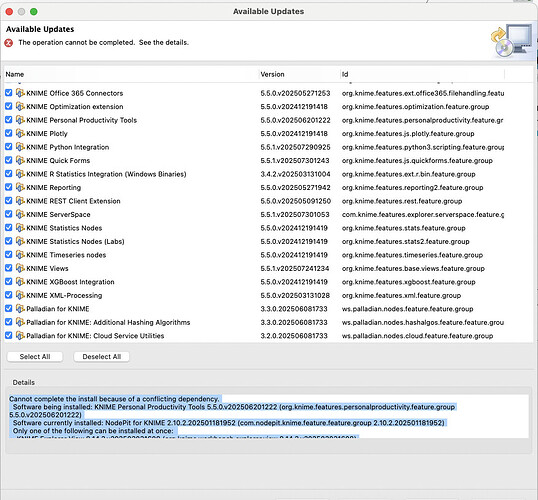Click the update wizard computer graphic
538x500 pixels.
pos(512,40)
